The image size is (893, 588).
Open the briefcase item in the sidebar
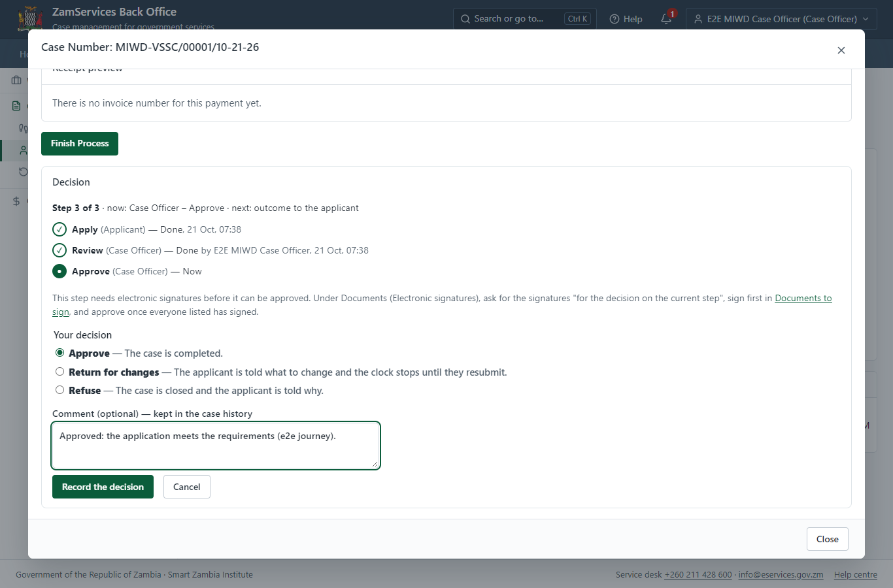pyautogui.click(x=16, y=80)
